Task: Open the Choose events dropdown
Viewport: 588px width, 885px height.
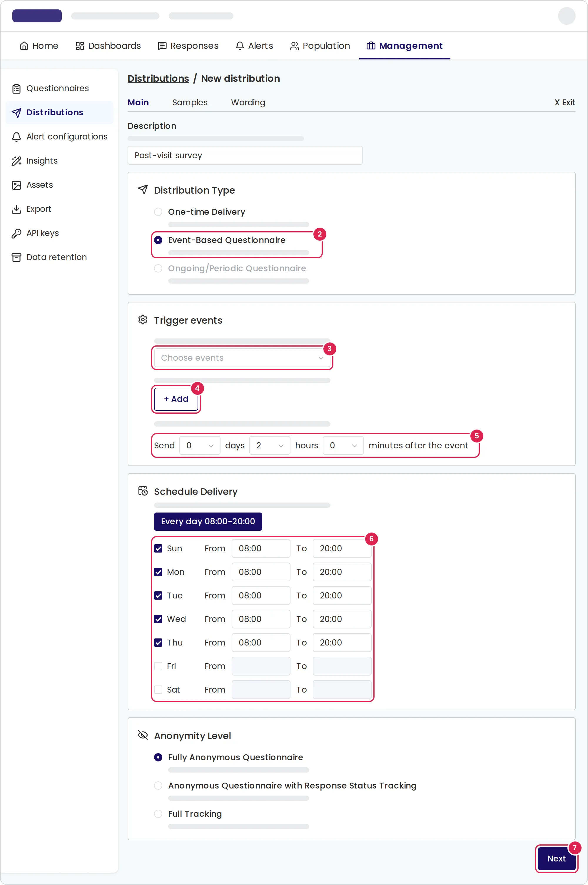Action: coord(242,358)
